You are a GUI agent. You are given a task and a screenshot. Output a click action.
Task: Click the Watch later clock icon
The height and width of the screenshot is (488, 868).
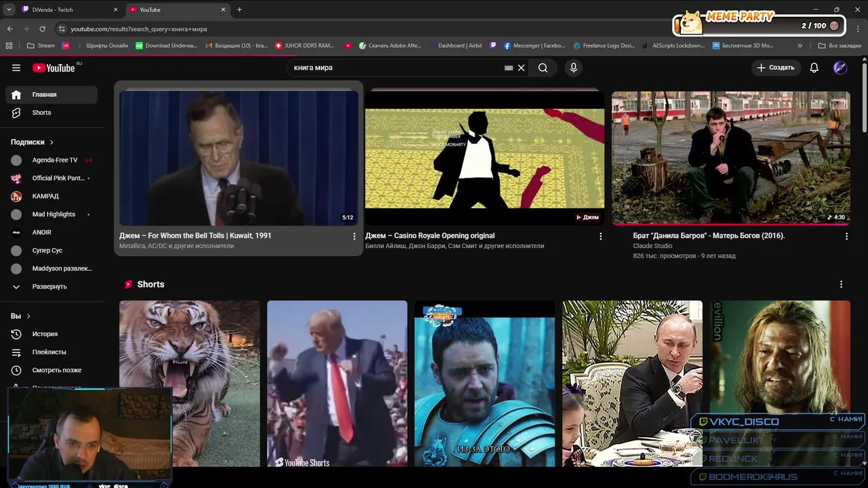(x=16, y=370)
